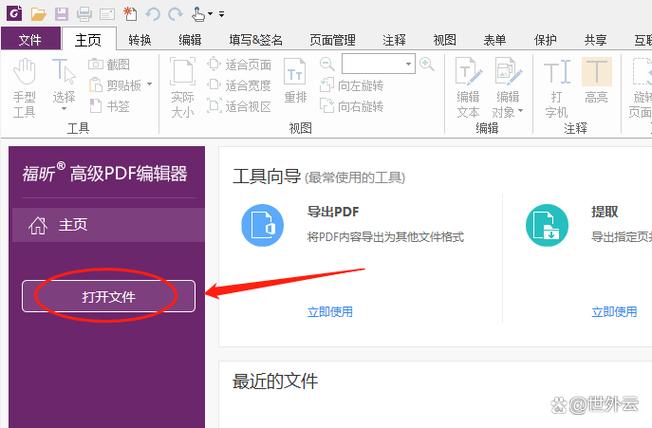Click the Foxit application logo icon
The image size is (652, 428).
[x=14, y=13]
